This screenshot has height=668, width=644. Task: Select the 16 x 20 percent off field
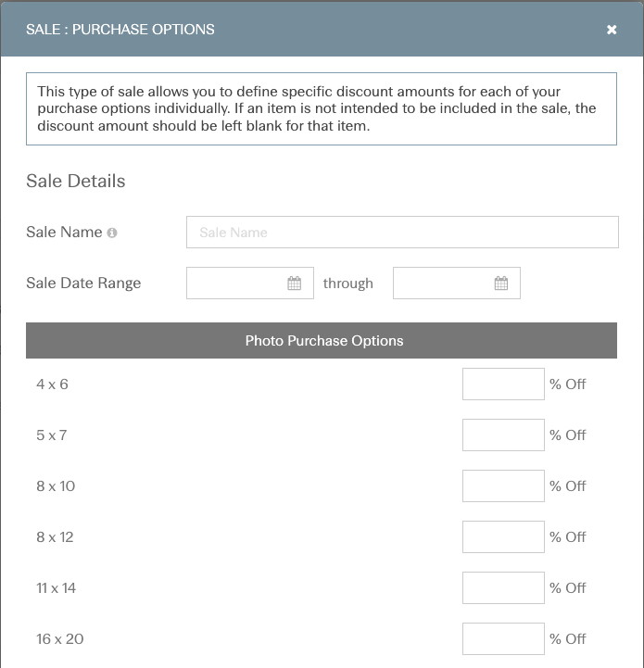pyautogui.click(x=503, y=638)
